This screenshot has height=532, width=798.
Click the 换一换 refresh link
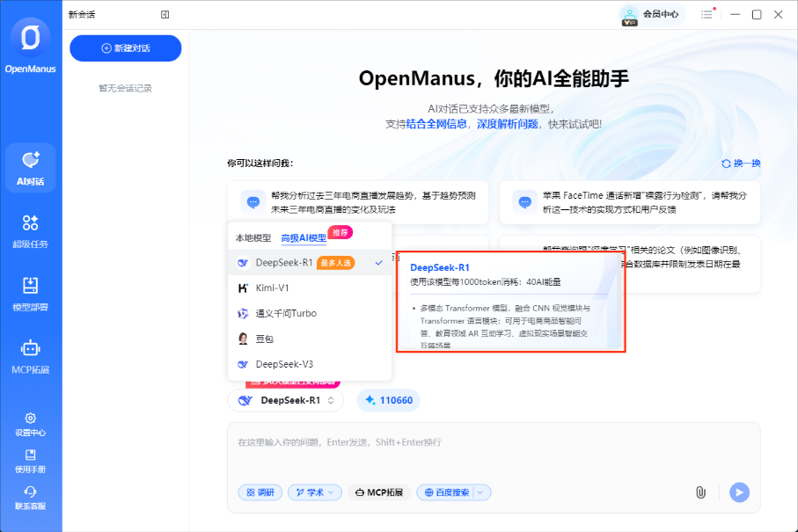click(x=741, y=164)
